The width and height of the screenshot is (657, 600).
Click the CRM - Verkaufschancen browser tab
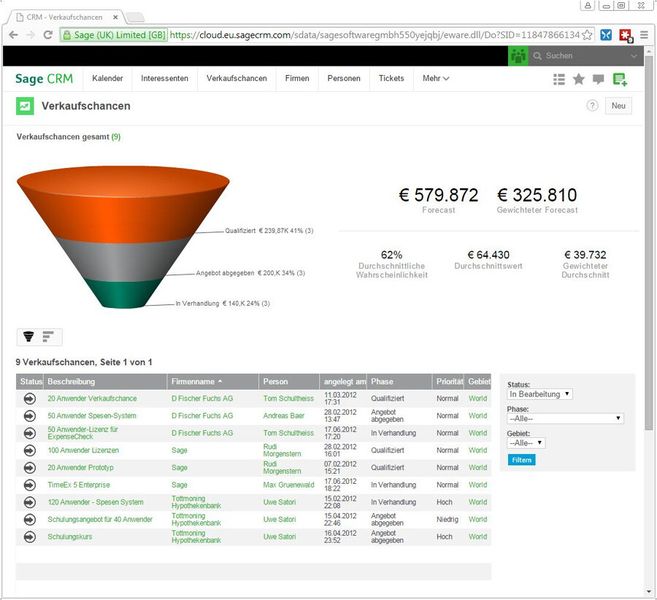pos(64,17)
